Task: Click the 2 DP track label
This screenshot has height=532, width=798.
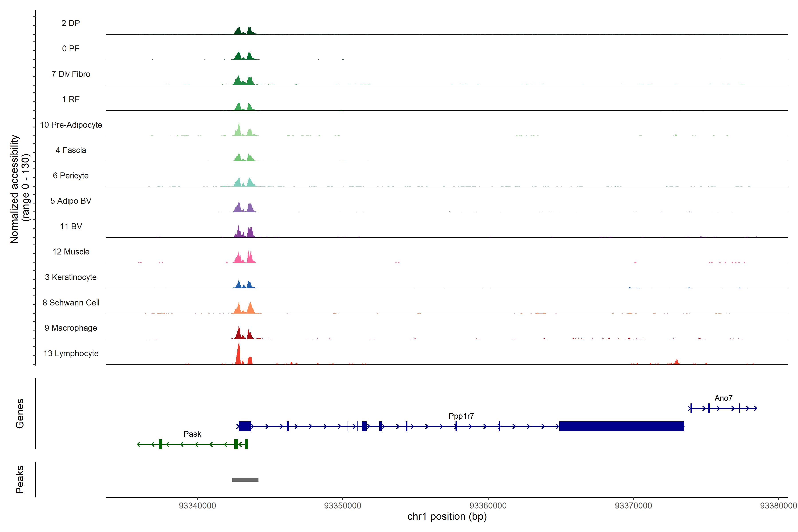Action: coord(70,23)
